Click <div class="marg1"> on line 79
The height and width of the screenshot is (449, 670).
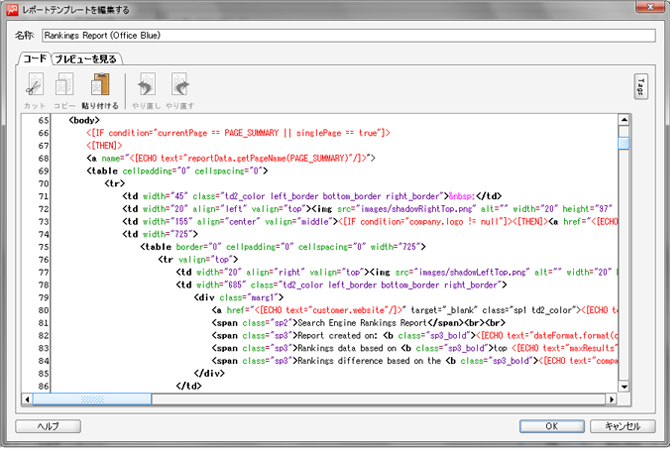click(238, 297)
